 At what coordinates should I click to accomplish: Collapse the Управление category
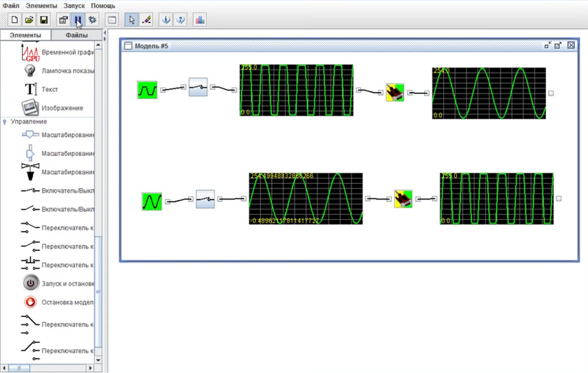pos(4,121)
